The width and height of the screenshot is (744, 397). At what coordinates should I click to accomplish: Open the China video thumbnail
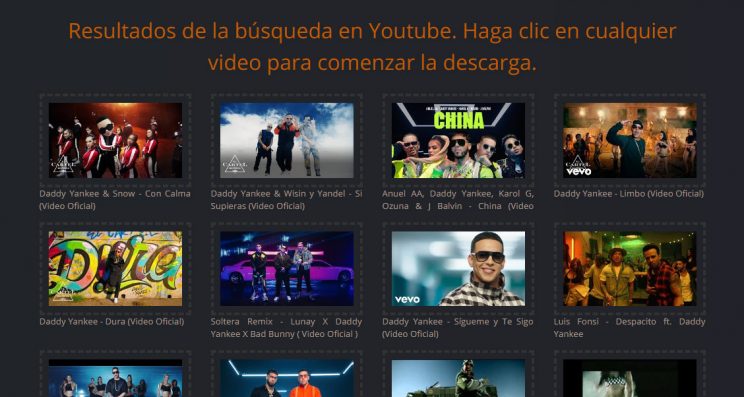coord(458,140)
